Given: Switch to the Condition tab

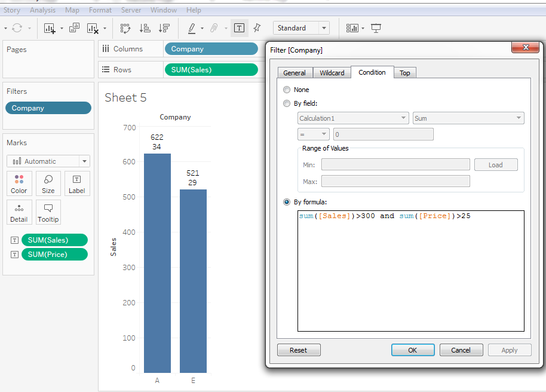Looking at the screenshot, I should pos(372,72).
